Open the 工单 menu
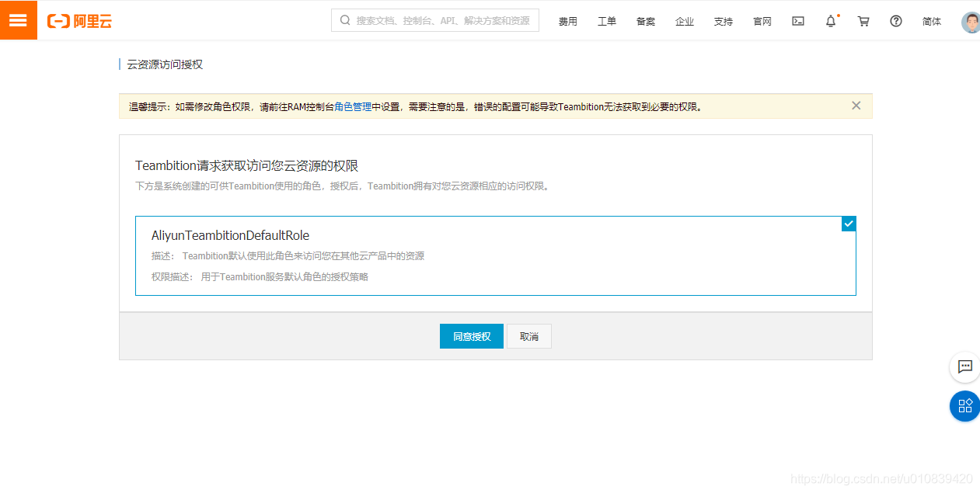 point(607,22)
